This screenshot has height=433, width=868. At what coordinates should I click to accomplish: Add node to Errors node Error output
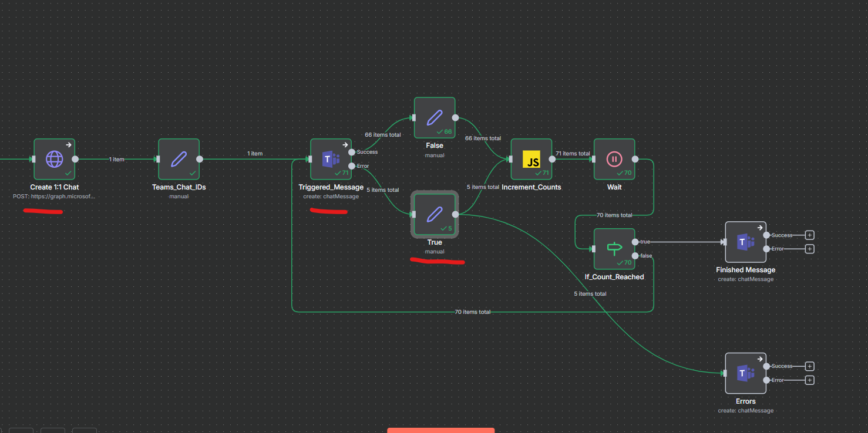810,380
